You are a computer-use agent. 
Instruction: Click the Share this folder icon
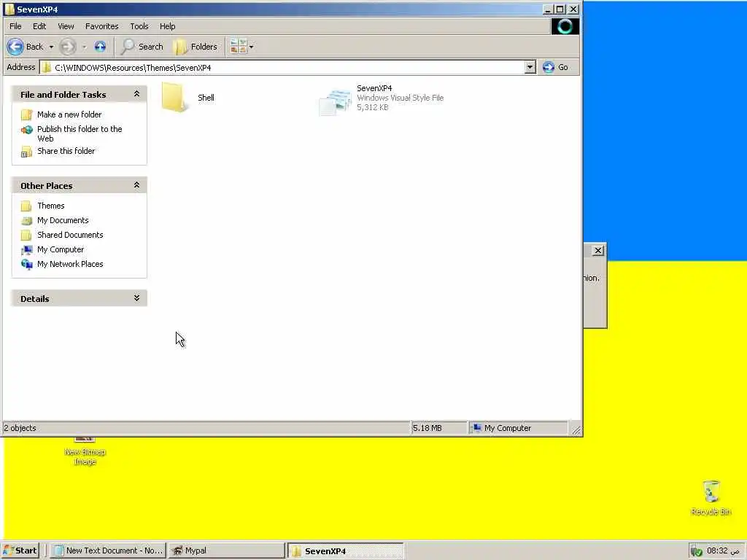click(x=27, y=152)
